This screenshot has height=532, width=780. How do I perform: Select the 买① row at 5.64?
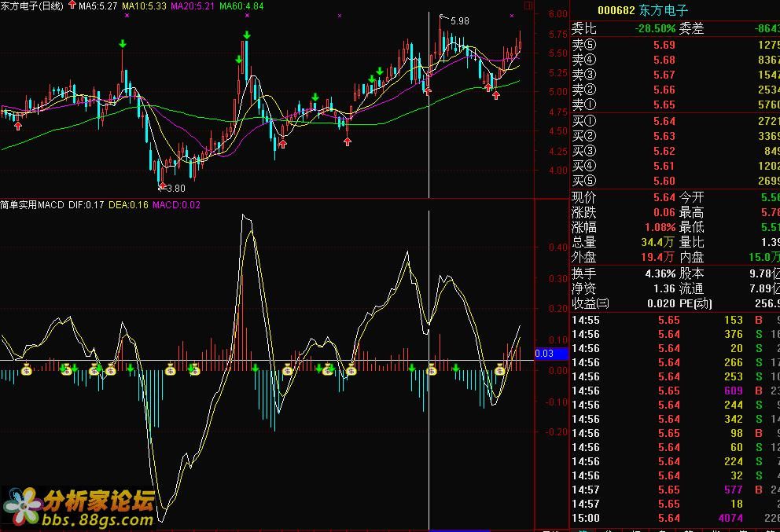(675, 121)
